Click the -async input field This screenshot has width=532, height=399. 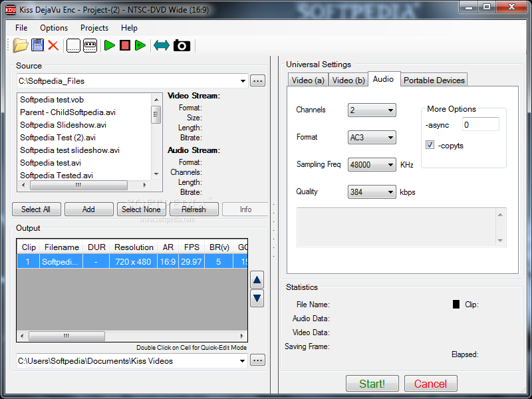tap(480, 124)
